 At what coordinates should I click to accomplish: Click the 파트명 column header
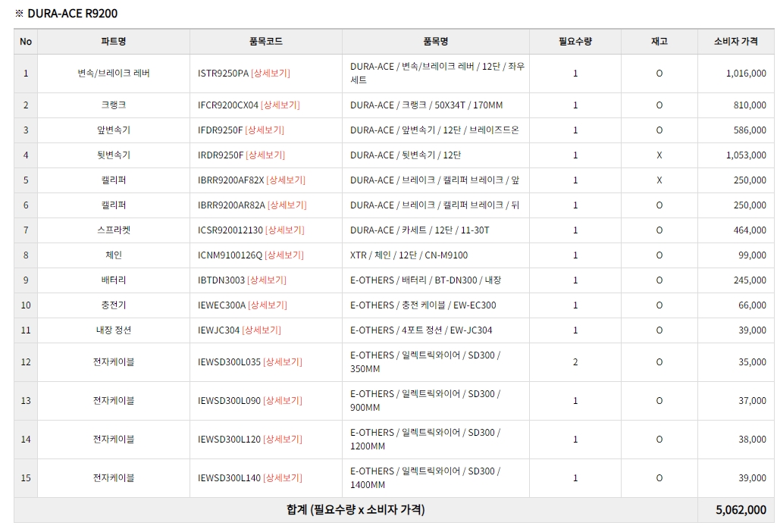pyautogui.click(x=114, y=42)
